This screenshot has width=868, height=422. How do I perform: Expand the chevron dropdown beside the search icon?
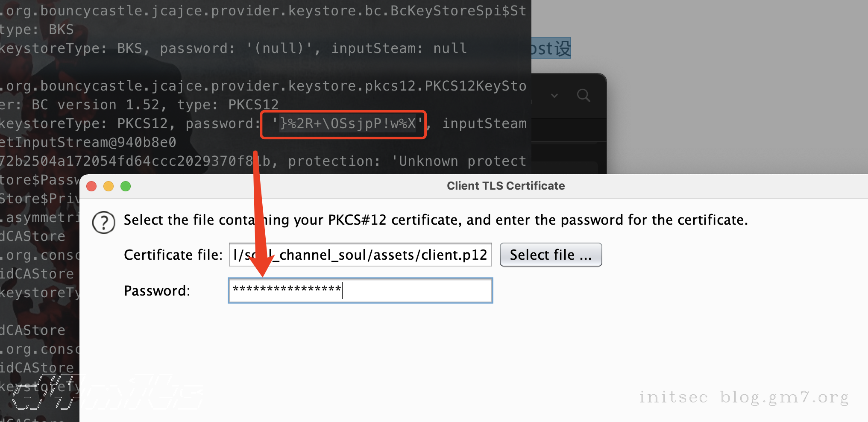pos(554,96)
